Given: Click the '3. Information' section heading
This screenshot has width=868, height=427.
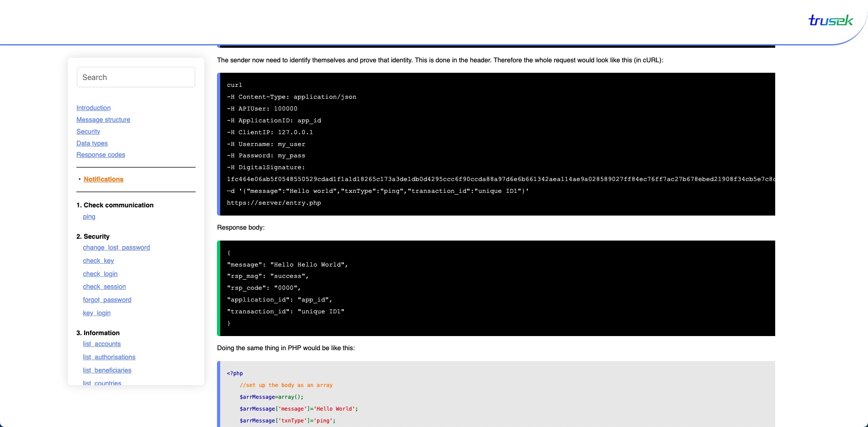Looking at the screenshot, I should click(98, 333).
